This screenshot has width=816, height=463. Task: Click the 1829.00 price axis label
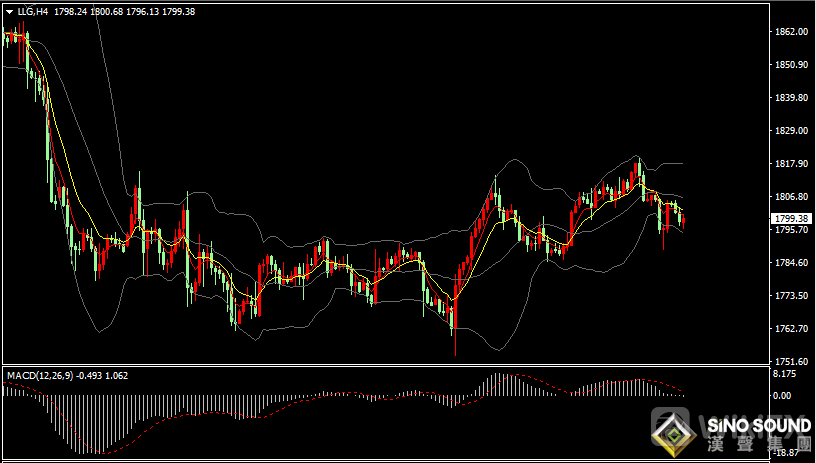(791, 131)
